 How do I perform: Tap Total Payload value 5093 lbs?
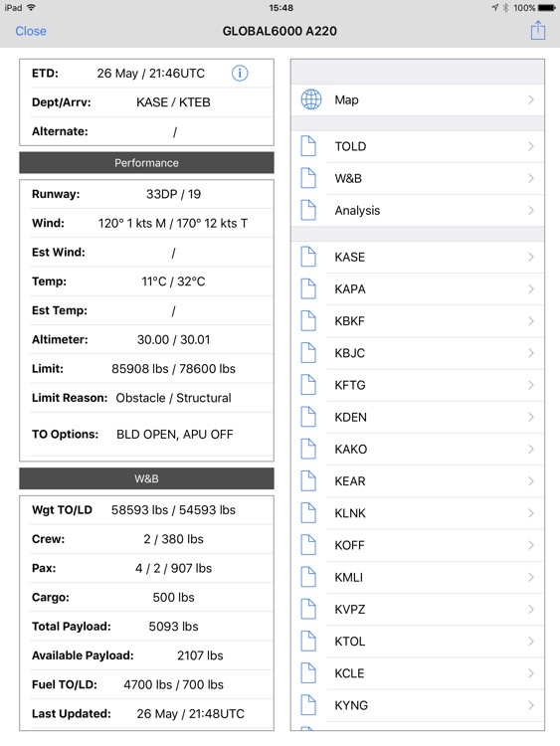173,626
